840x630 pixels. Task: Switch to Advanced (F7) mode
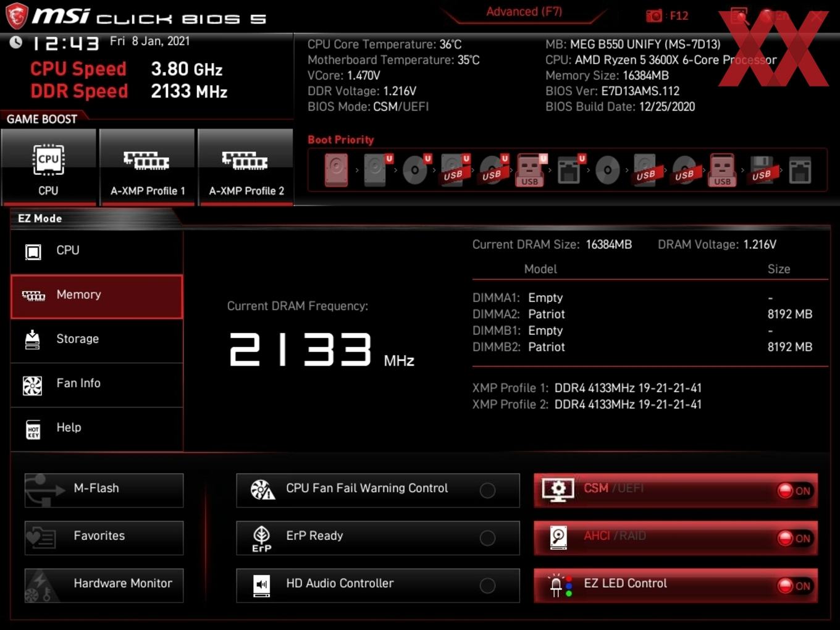coord(524,12)
